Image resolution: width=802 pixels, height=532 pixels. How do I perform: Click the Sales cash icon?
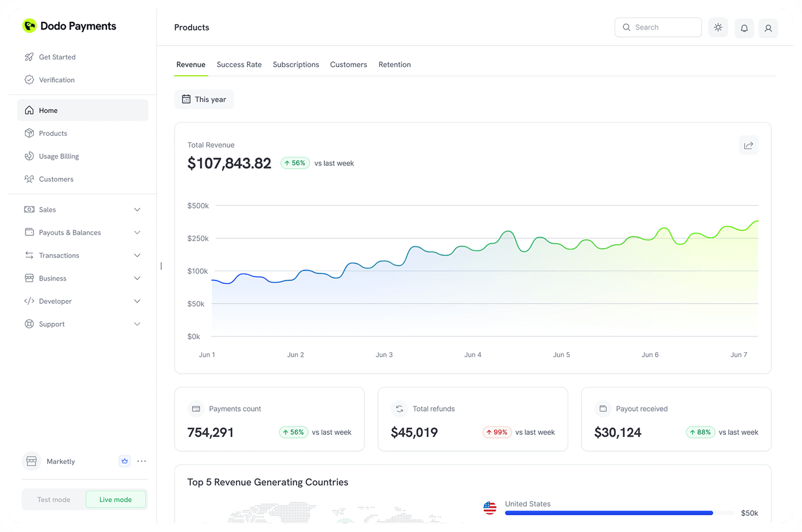coord(29,209)
